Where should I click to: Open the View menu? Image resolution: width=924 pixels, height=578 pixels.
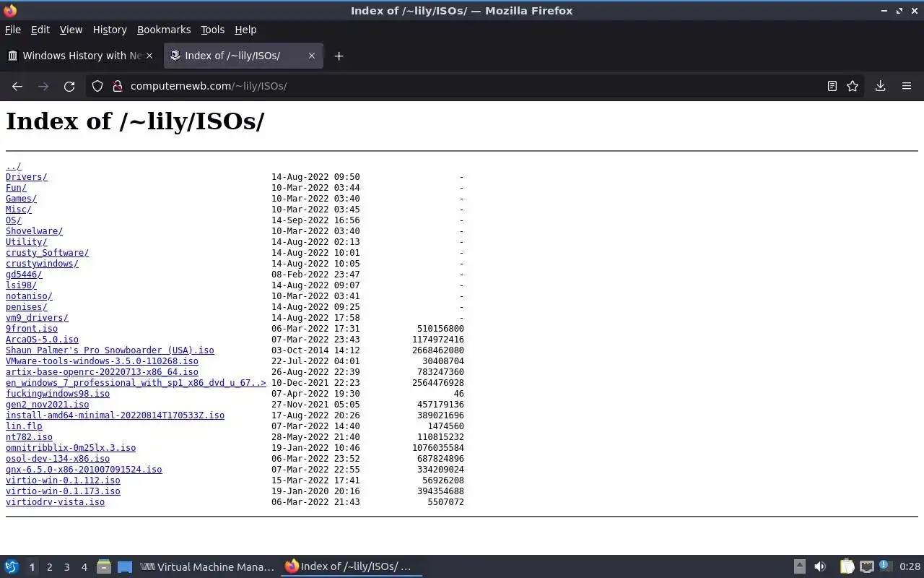(x=71, y=30)
